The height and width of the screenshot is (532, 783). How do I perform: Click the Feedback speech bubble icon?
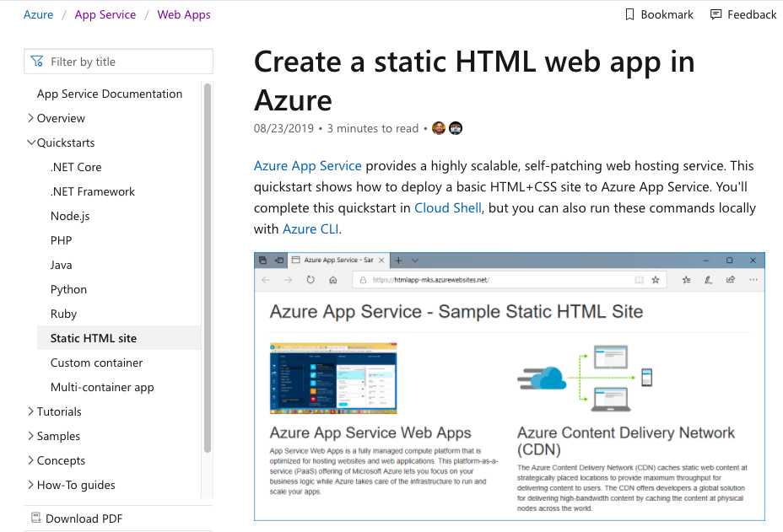pos(716,14)
